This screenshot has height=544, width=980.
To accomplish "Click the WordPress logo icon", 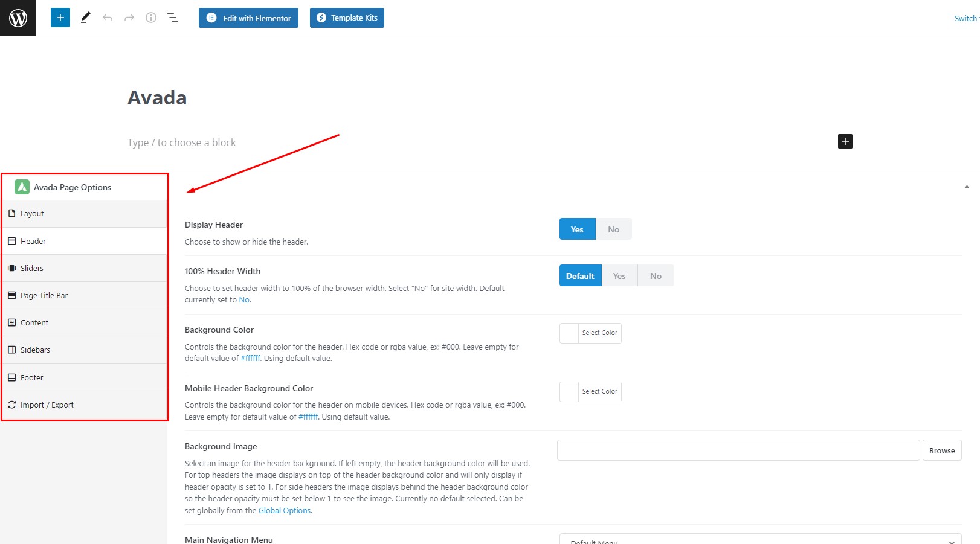I will (18, 18).
